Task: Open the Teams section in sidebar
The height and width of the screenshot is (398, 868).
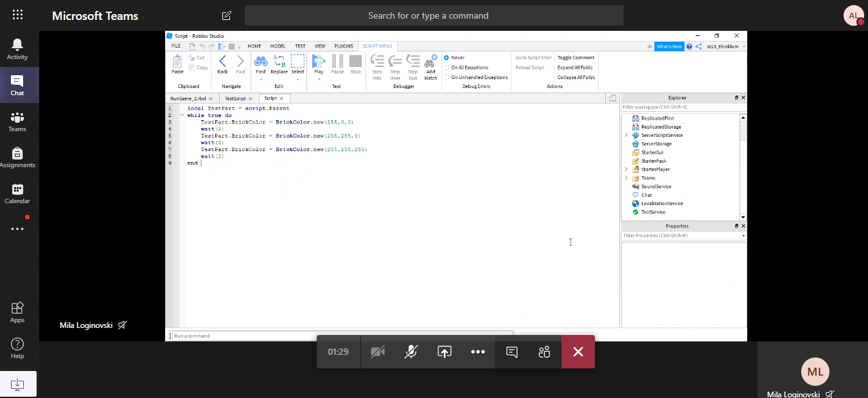Action: [x=17, y=121]
